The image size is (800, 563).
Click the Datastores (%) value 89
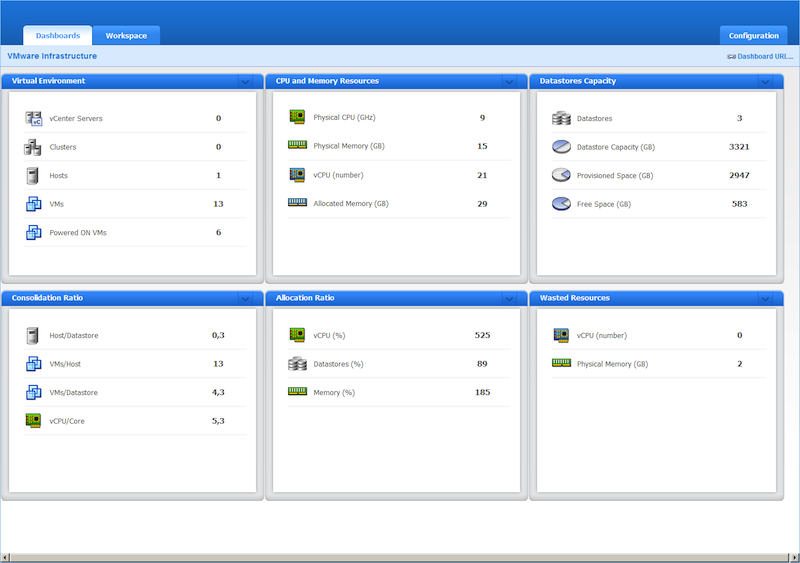point(482,363)
